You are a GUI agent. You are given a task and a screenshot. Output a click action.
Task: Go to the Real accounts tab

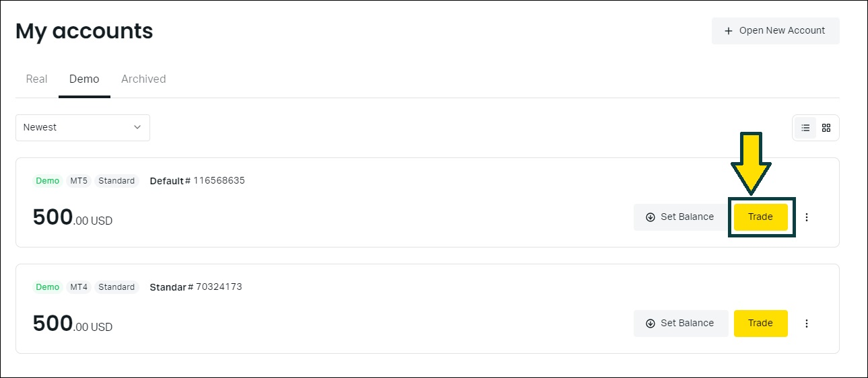(36, 79)
